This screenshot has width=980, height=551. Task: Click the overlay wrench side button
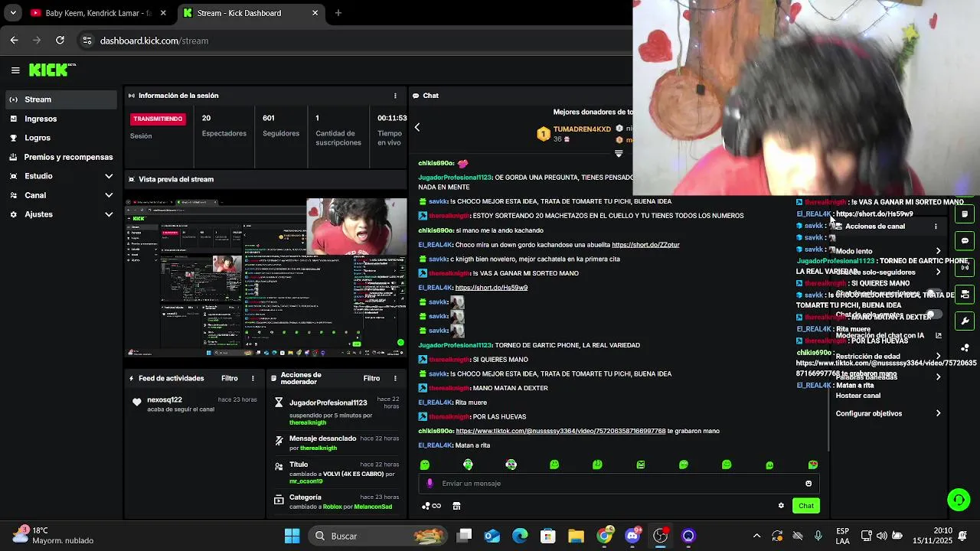(x=965, y=321)
